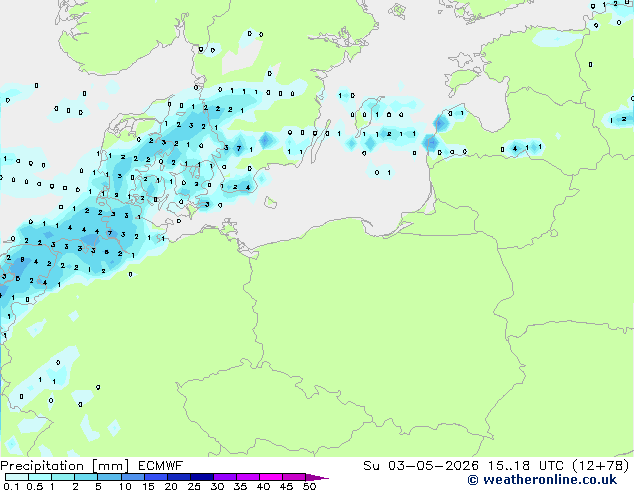Viewport: 634px width, 490px height.
Task: Click the 0.1–0.5 mm legend swatch
Action: pyautogui.click(x=17, y=477)
